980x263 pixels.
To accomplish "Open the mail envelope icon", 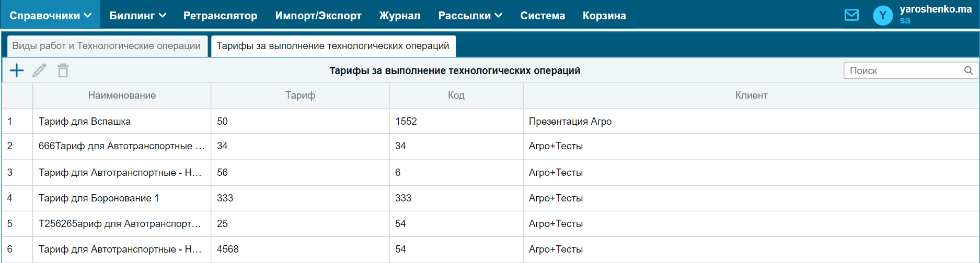I will click(x=851, y=15).
